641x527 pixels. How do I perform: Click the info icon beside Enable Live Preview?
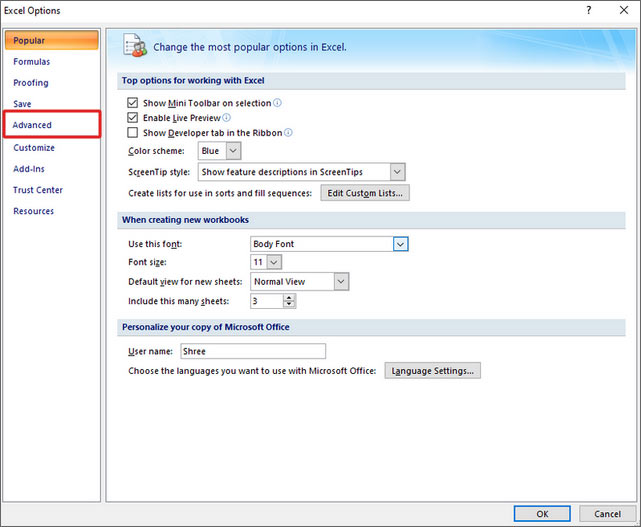point(226,118)
